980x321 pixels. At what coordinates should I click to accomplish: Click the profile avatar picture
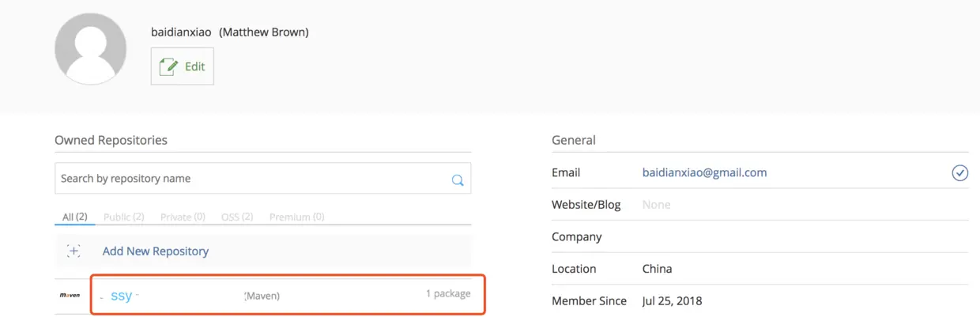tap(91, 48)
